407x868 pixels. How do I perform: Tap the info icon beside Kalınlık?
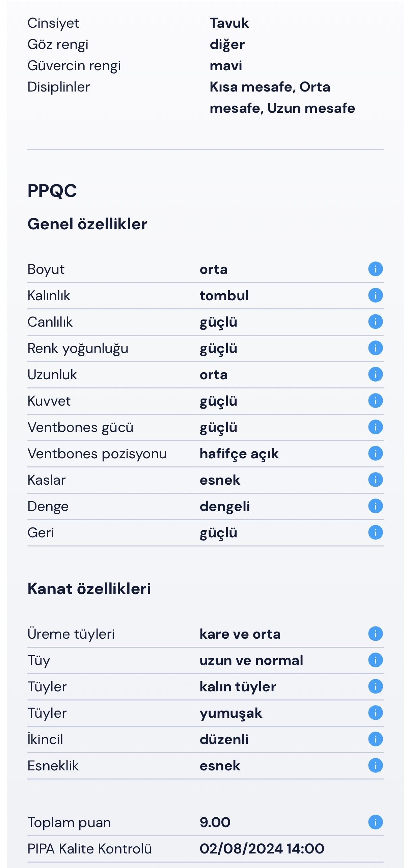(x=375, y=296)
